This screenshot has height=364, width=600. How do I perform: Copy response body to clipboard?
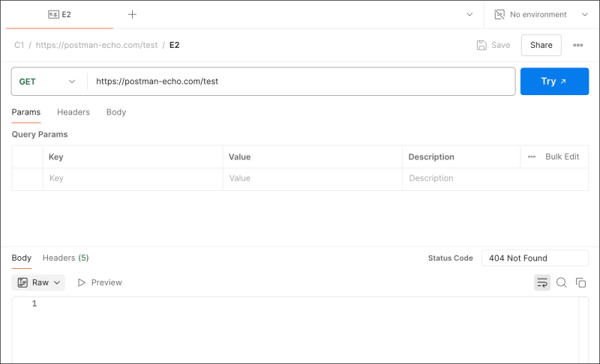(x=580, y=282)
